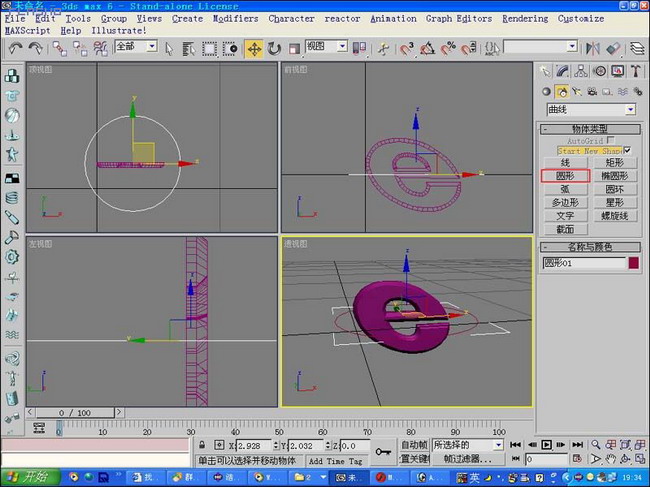Click the Zoom magnifier viewport control
650x487 pixels.
click(x=596, y=445)
